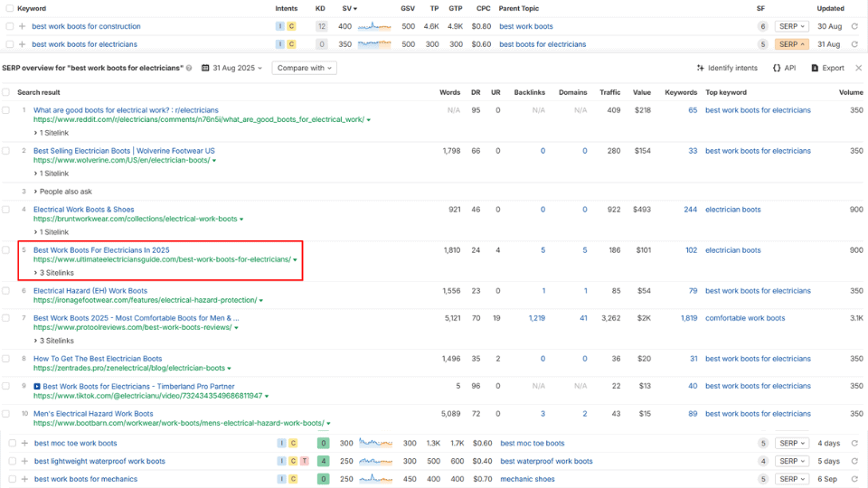Screen dimensions: 868x488
Task: Refresh the 'best moc toe work boots' row
Action: pos(855,443)
